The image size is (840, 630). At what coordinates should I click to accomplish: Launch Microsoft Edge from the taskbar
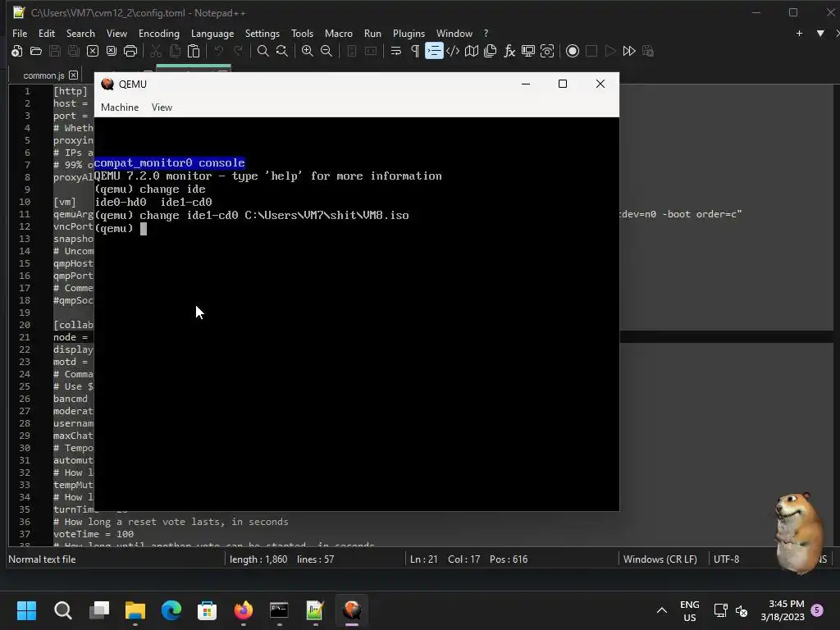tap(171, 610)
